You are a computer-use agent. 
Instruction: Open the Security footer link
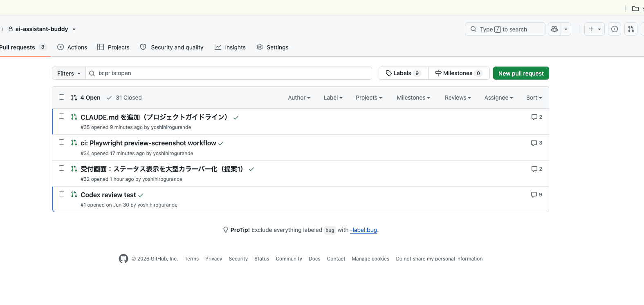click(238, 259)
